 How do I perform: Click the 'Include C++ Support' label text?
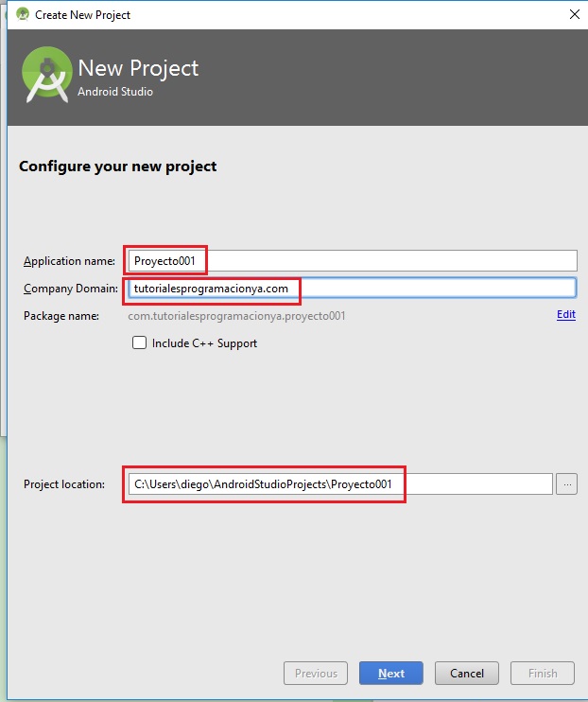(204, 343)
